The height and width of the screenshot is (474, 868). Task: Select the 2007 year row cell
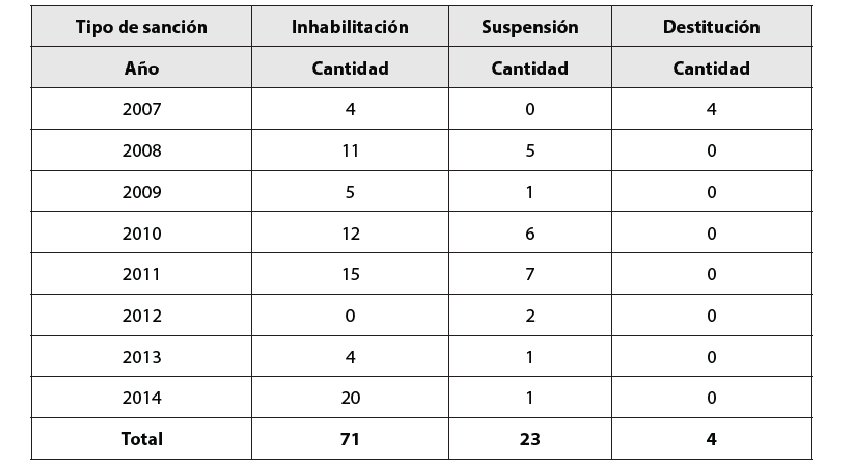point(141,109)
